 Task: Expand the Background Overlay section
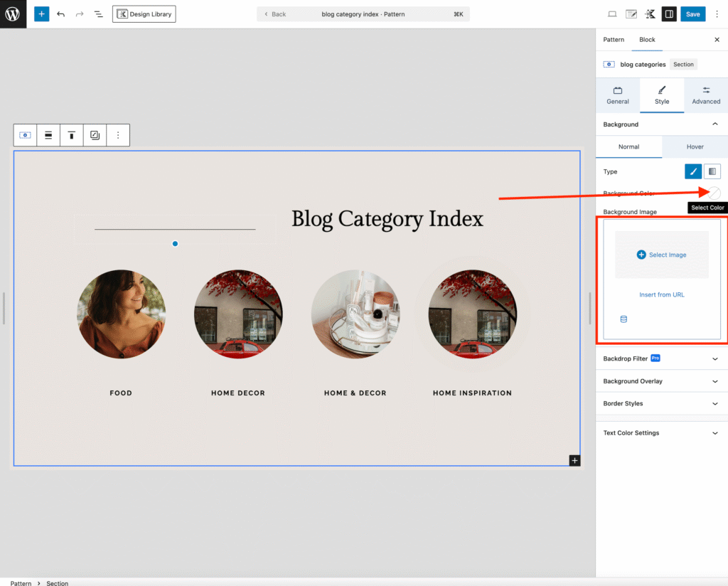point(661,381)
